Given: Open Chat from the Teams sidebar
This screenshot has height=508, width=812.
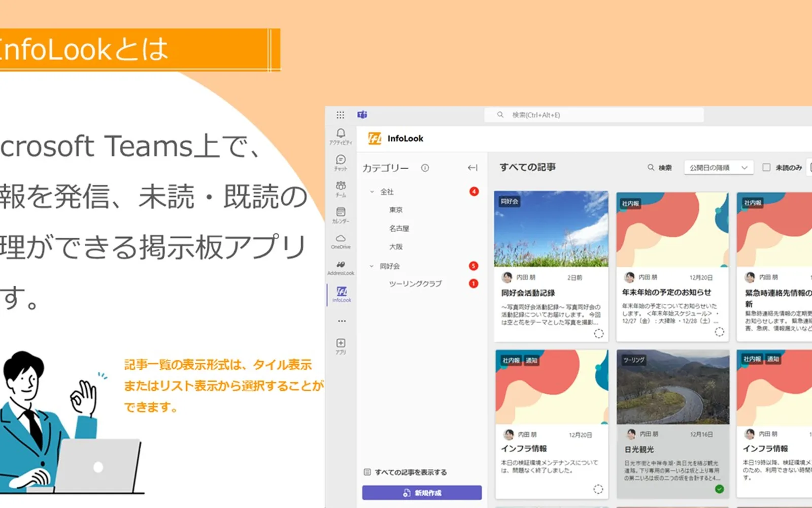Looking at the screenshot, I should (x=341, y=163).
